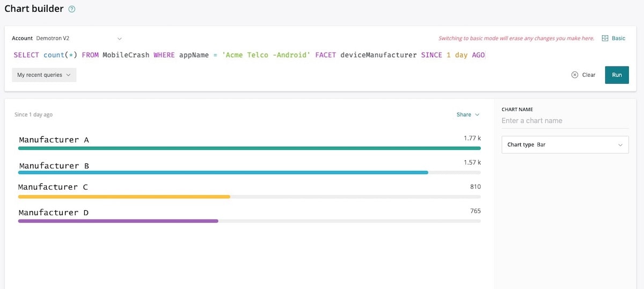The image size is (644, 289).
Task: Click the Basic mode icon
Action: (x=605, y=39)
